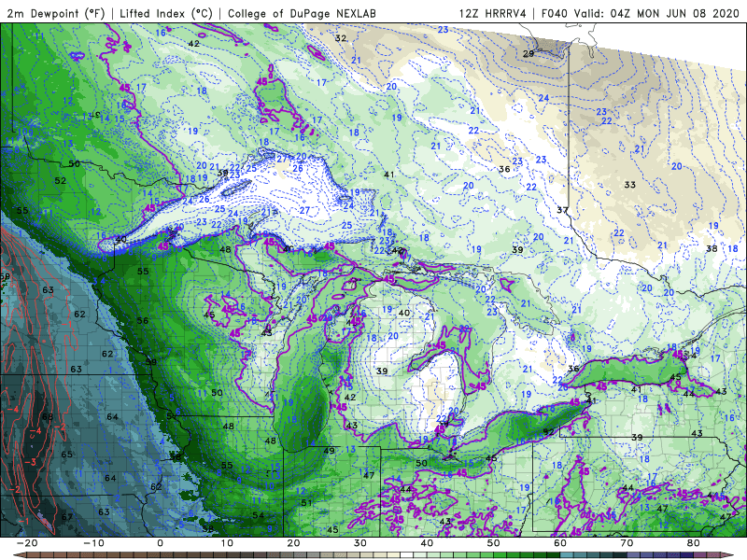Click the black dewpoint value 68 on the map
The height and width of the screenshot is (560, 747).
[x=48, y=417]
